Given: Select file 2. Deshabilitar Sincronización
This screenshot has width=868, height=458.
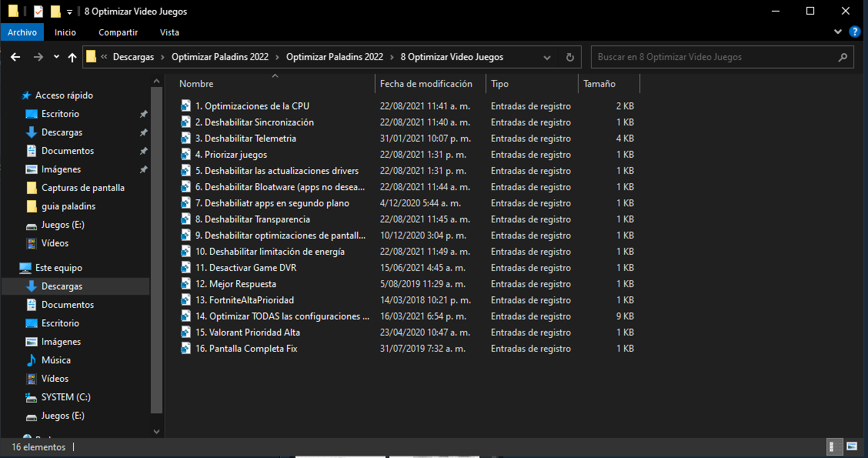Looking at the screenshot, I should tap(254, 122).
